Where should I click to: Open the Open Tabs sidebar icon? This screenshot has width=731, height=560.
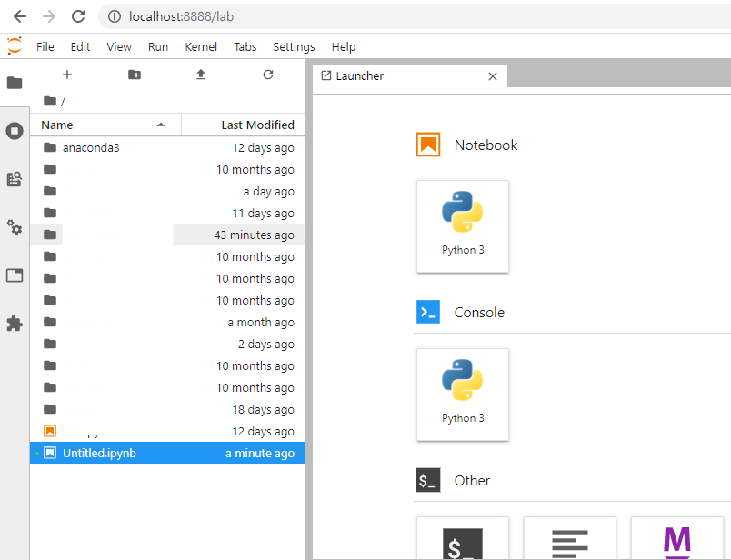[x=15, y=275]
